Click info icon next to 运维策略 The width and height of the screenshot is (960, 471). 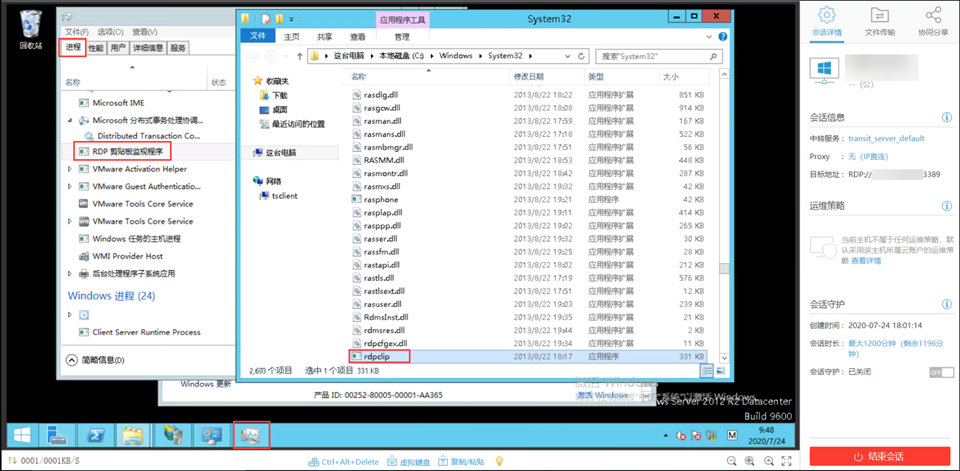pos(947,206)
